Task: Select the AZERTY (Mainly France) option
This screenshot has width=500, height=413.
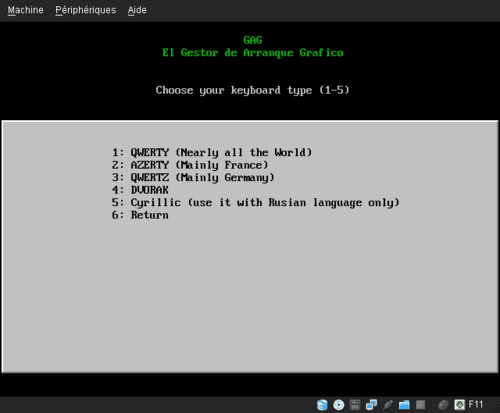Action: click(x=190, y=165)
